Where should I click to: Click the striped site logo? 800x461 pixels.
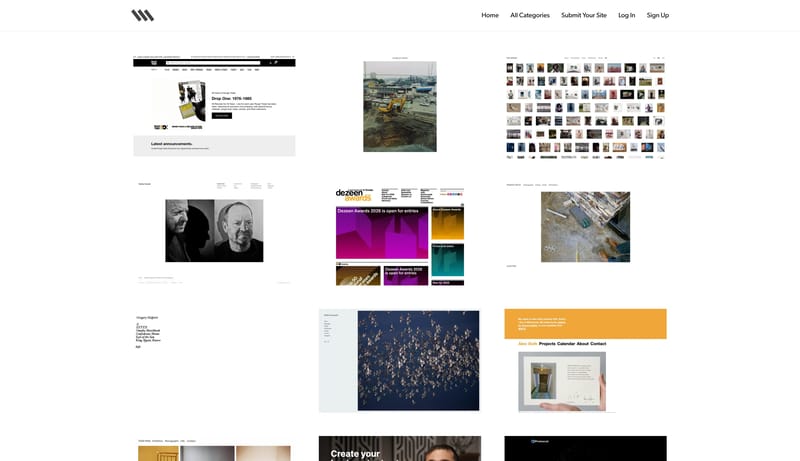[142, 15]
